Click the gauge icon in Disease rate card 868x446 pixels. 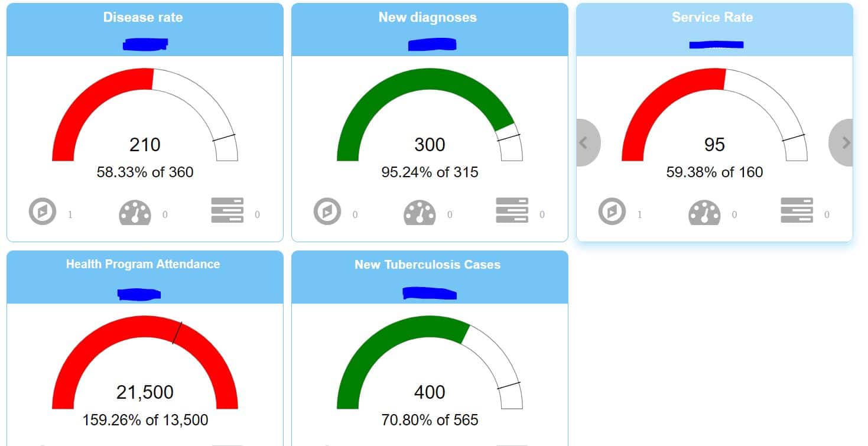point(135,213)
